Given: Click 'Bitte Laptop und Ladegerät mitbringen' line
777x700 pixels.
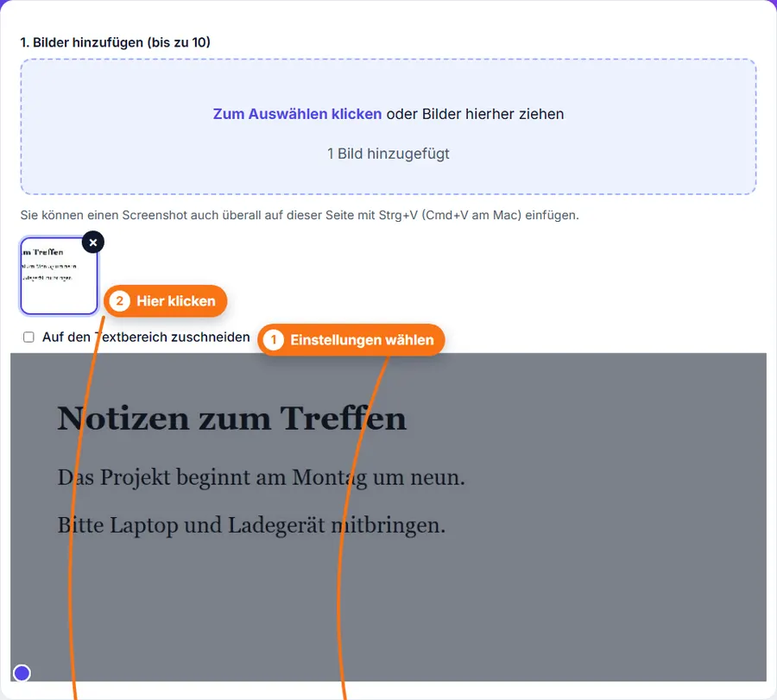Looking at the screenshot, I should (x=252, y=525).
